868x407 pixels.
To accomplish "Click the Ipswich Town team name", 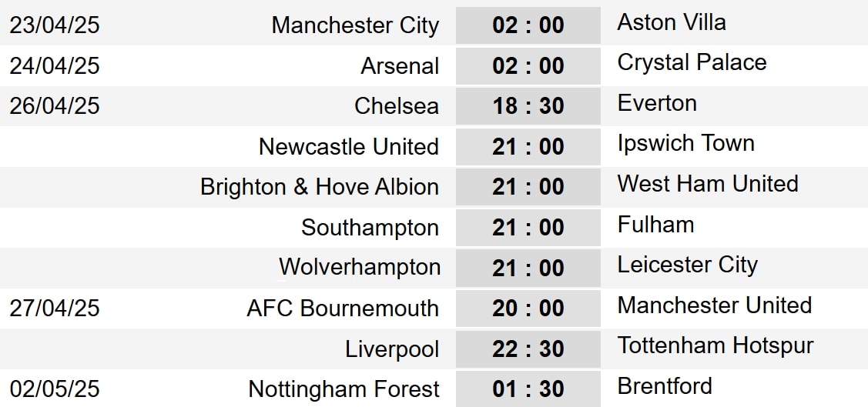I will (686, 144).
